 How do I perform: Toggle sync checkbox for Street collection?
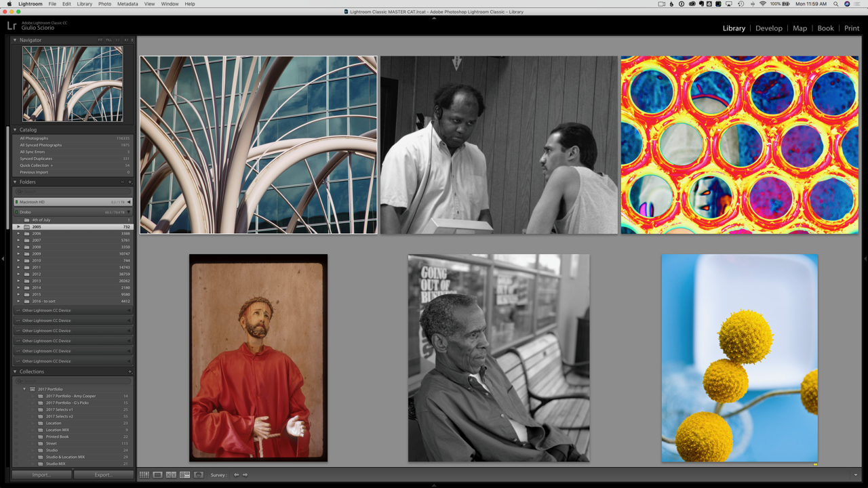pyautogui.click(x=18, y=443)
